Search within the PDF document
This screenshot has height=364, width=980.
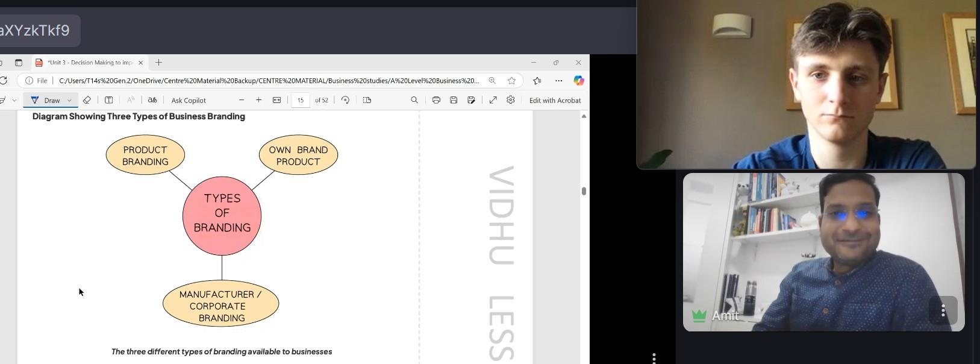pos(414,100)
